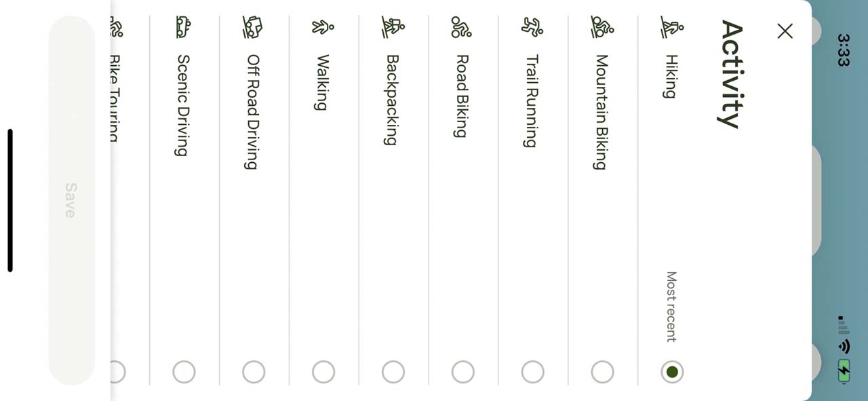This screenshot has width=868, height=401.
Task: Click the Save button
Action: [x=71, y=200]
